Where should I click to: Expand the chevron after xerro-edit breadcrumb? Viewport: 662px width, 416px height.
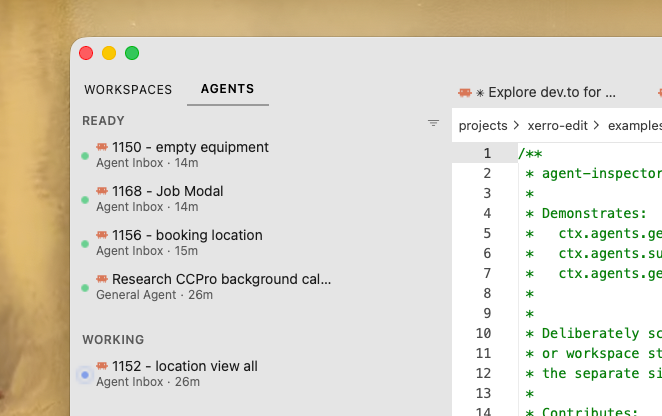[x=596, y=125]
